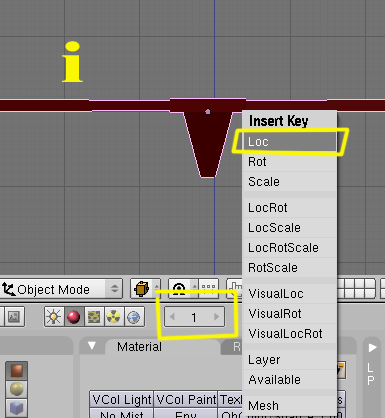Toggle the VCol Paint button
385x418 pixels.
coord(186,399)
